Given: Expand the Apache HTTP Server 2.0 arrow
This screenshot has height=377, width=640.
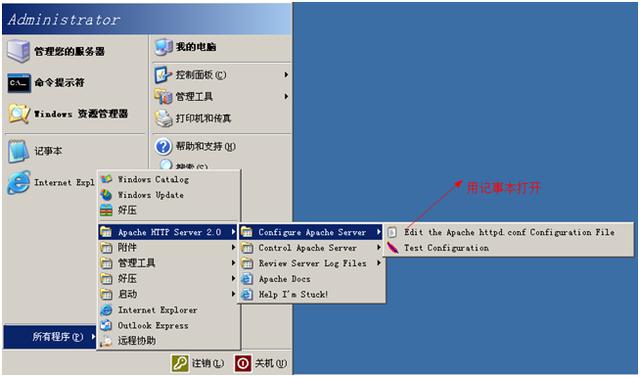Looking at the screenshot, I should (x=233, y=232).
